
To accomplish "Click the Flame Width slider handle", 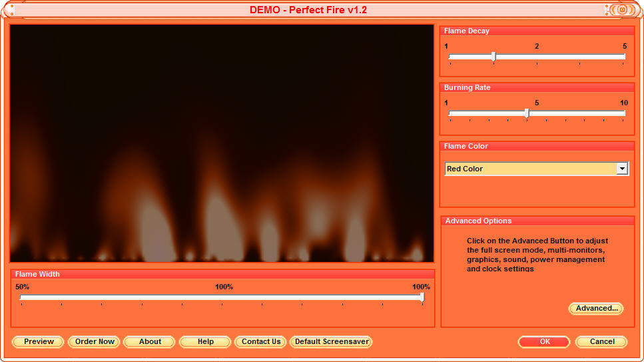I will [x=422, y=297].
